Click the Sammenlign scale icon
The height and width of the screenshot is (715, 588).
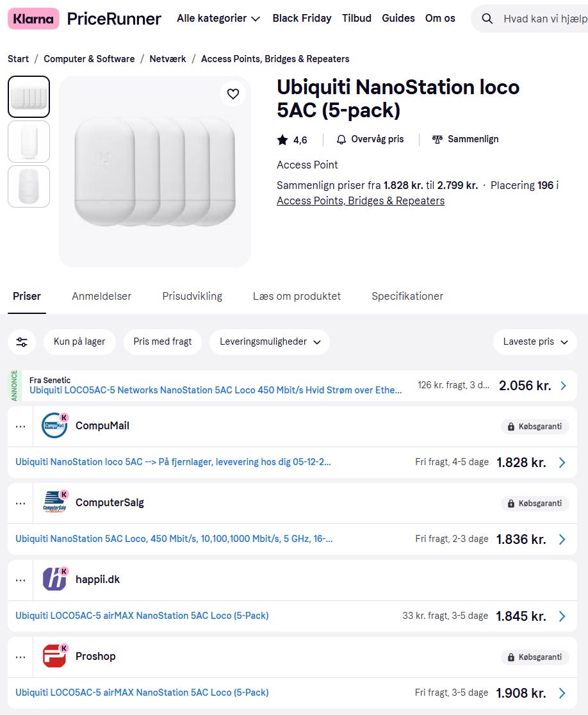click(x=437, y=139)
